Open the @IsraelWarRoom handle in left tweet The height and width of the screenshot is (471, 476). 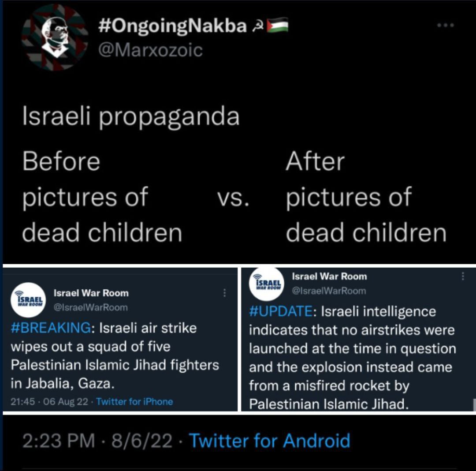tap(90, 307)
